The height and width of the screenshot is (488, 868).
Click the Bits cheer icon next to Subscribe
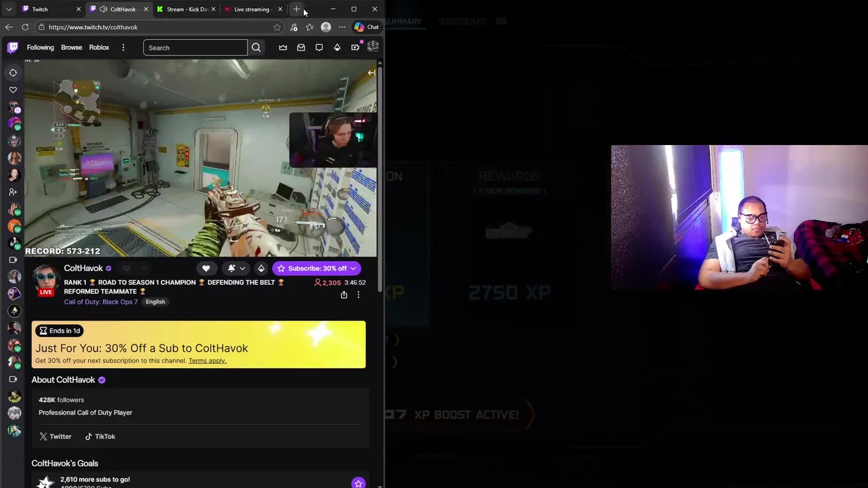pyautogui.click(x=261, y=268)
